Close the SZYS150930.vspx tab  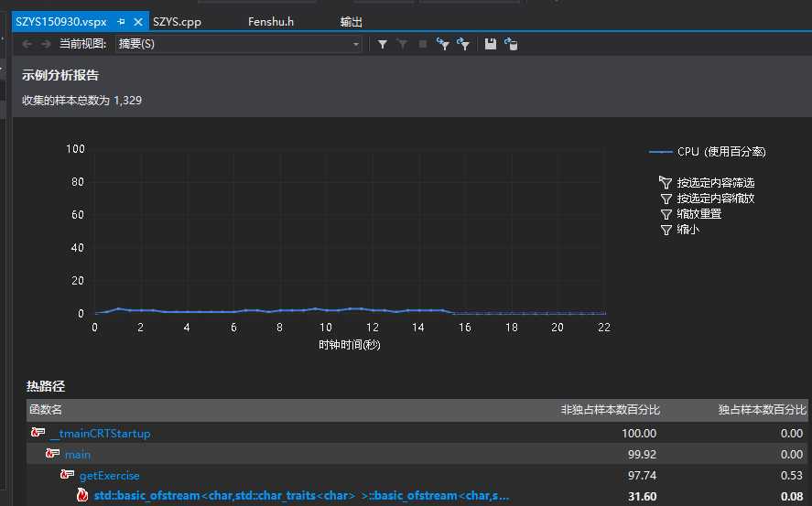click(137, 22)
